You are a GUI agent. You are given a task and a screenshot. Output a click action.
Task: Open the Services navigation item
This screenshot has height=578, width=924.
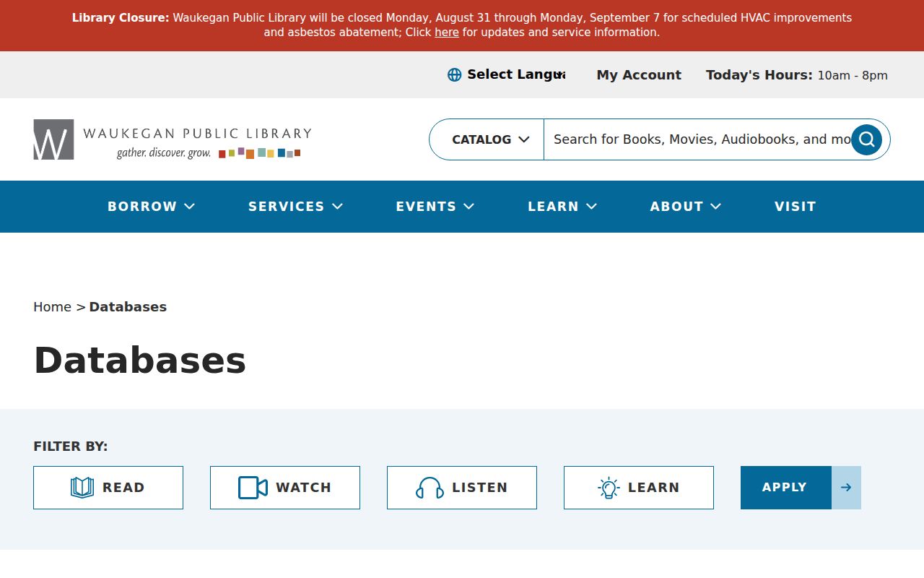pyautogui.click(x=287, y=207)
